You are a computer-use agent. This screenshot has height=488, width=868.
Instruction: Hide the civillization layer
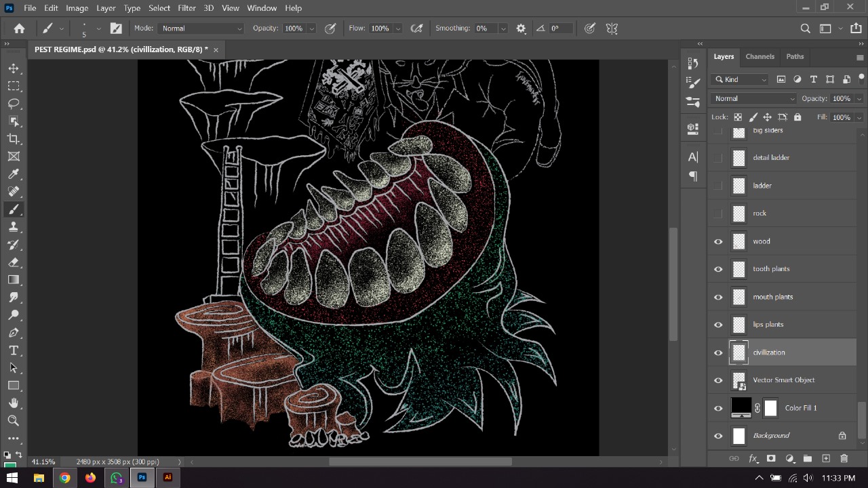718,352
